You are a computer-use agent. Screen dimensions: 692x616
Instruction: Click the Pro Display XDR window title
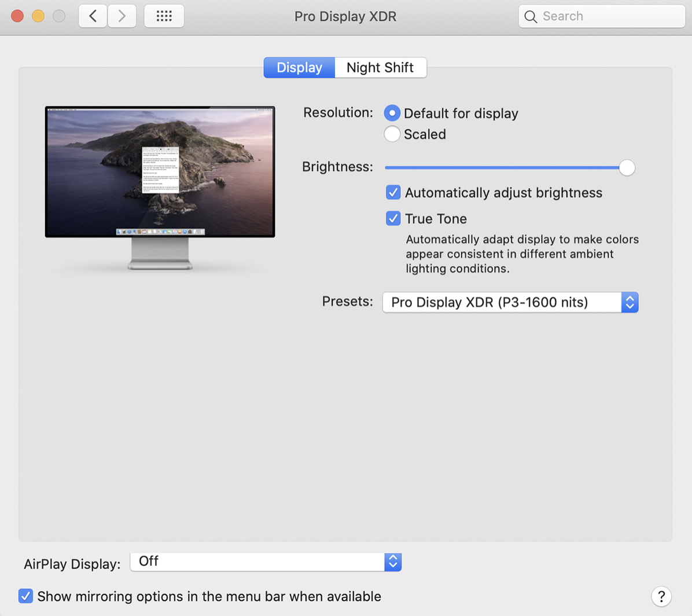pos(345,16)
